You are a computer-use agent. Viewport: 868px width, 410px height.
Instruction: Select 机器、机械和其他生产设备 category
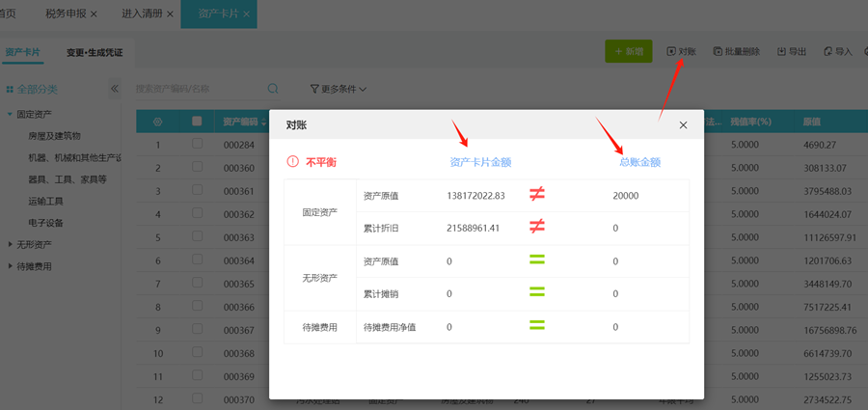tap(74, 158)
